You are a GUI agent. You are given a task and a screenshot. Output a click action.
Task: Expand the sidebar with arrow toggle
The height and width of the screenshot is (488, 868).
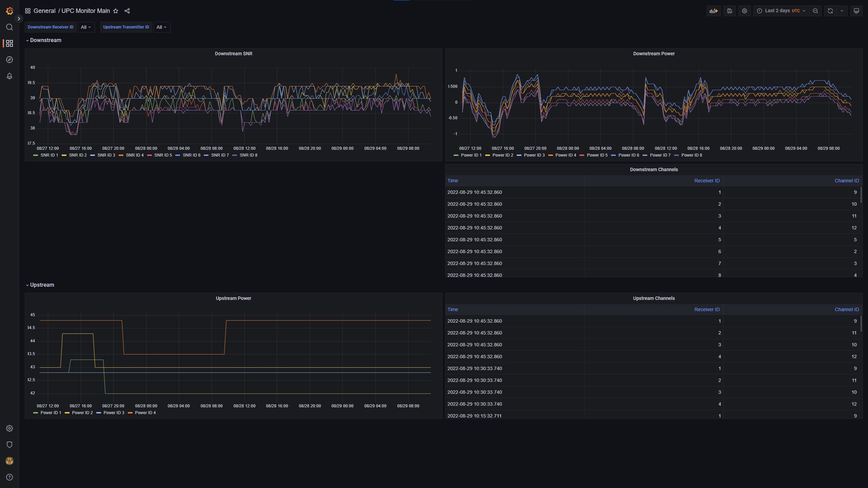[19, 19]
